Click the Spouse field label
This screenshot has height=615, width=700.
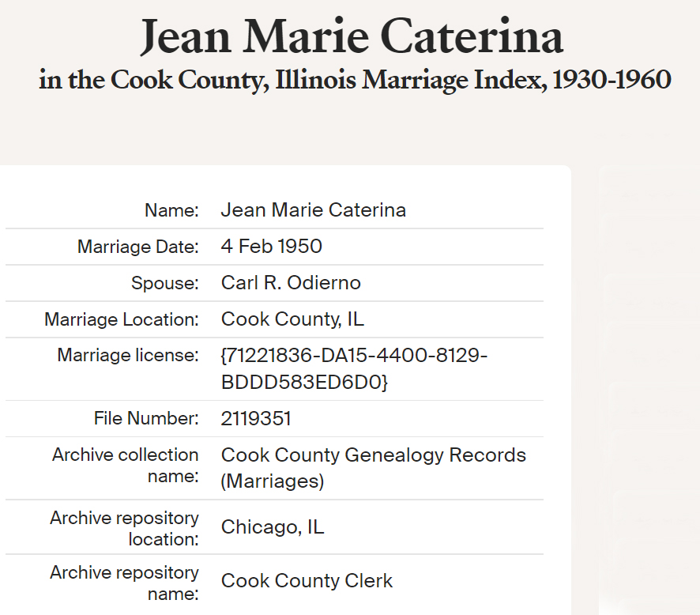click(164, 283)
